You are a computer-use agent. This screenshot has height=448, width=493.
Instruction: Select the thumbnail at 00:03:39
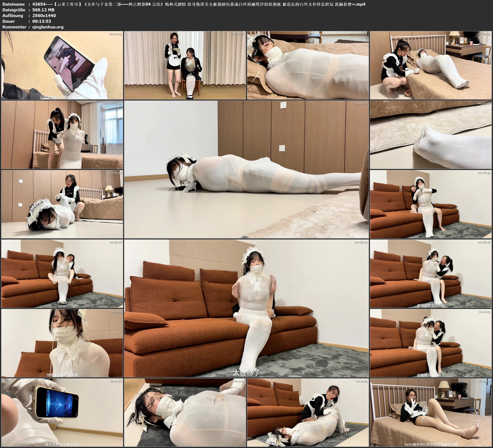[62, 135]
